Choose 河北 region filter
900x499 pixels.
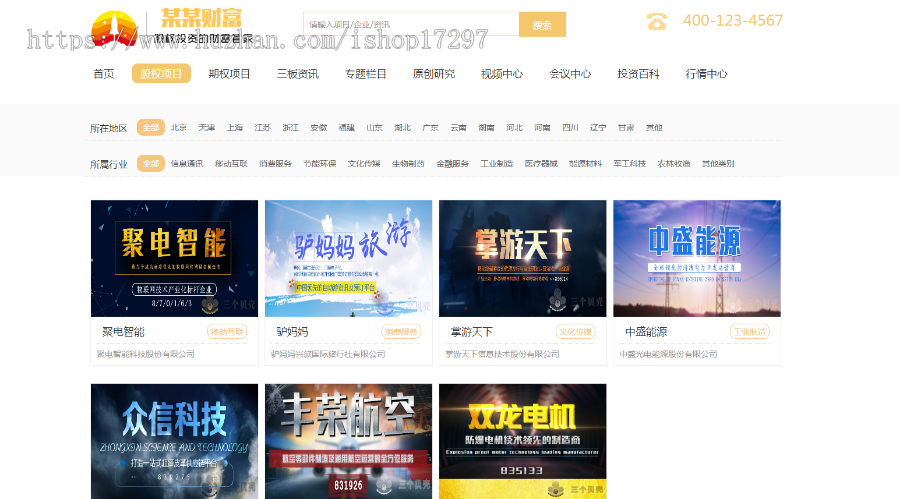[x=514, y=127]
